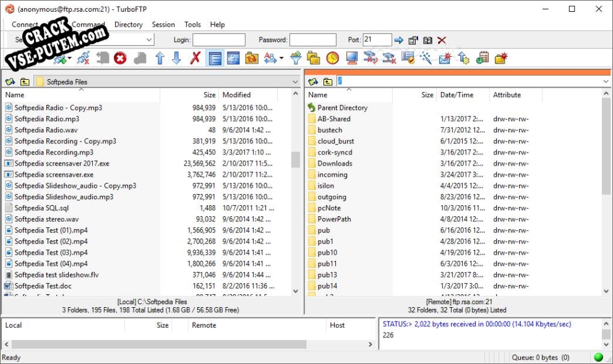Click the disconnect plug icon in toolbar

point(84,58)
